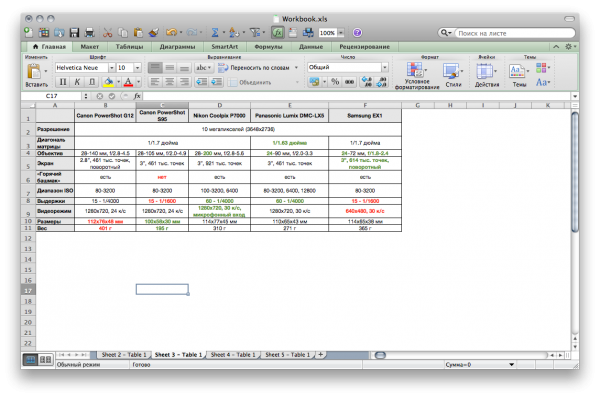Toggle the formula builder fx button
This screenshot has height=398, width=600.
[x=277, y=33]
